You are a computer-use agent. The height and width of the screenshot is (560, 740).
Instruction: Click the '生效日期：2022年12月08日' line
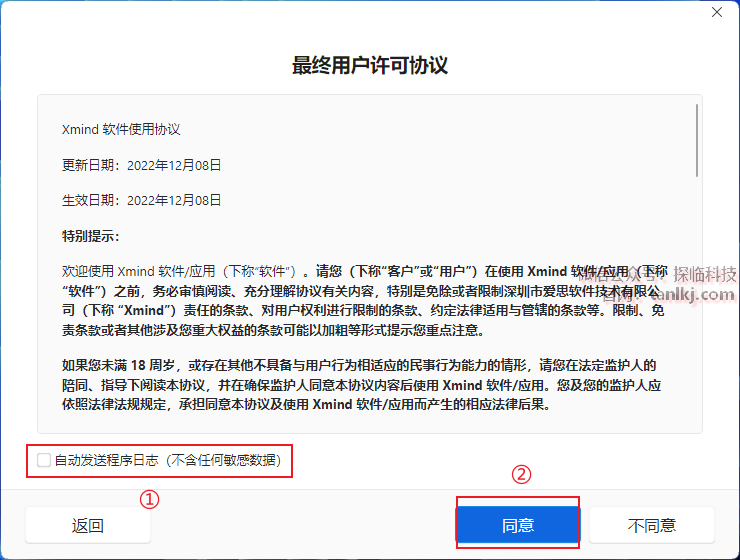pos(142,201)
